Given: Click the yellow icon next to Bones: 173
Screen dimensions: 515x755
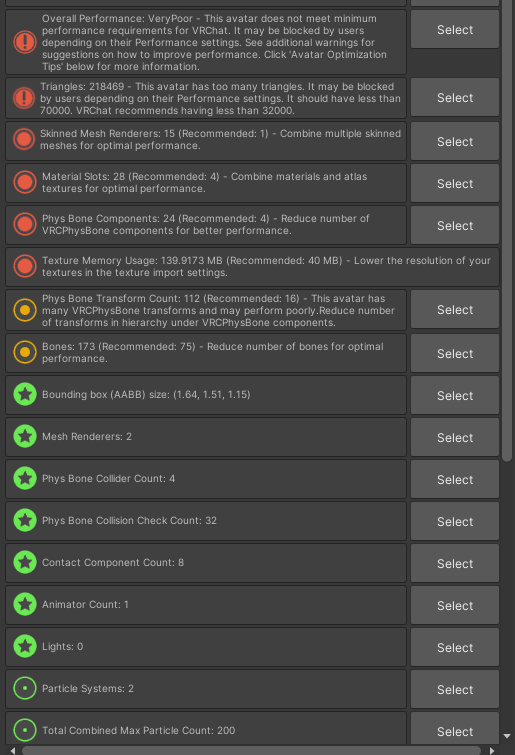Looking at the screenshot, I should 25,352.
